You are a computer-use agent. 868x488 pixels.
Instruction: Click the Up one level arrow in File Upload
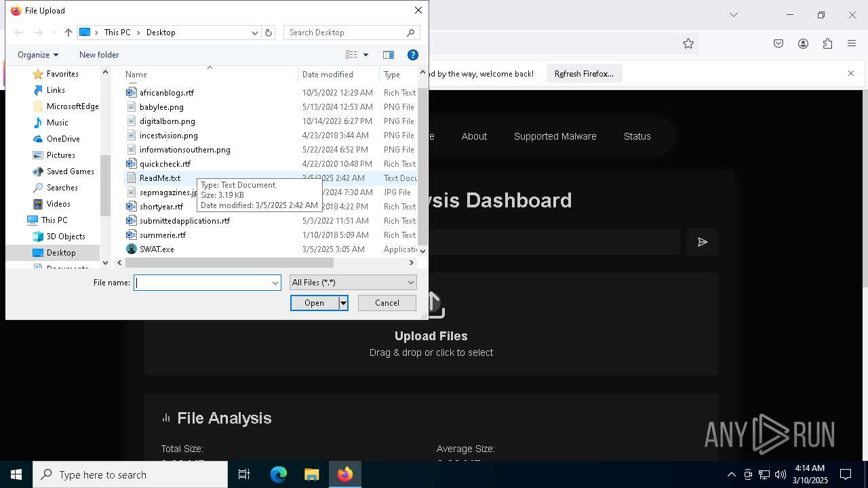point(68,33)
